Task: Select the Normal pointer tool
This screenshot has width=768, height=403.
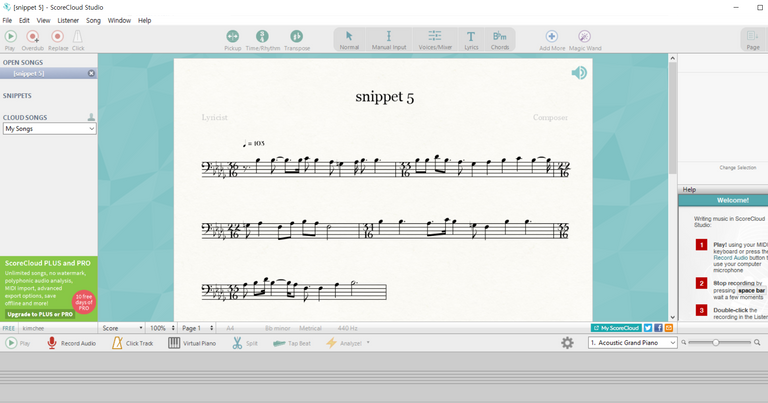Action: coord(349,39)
